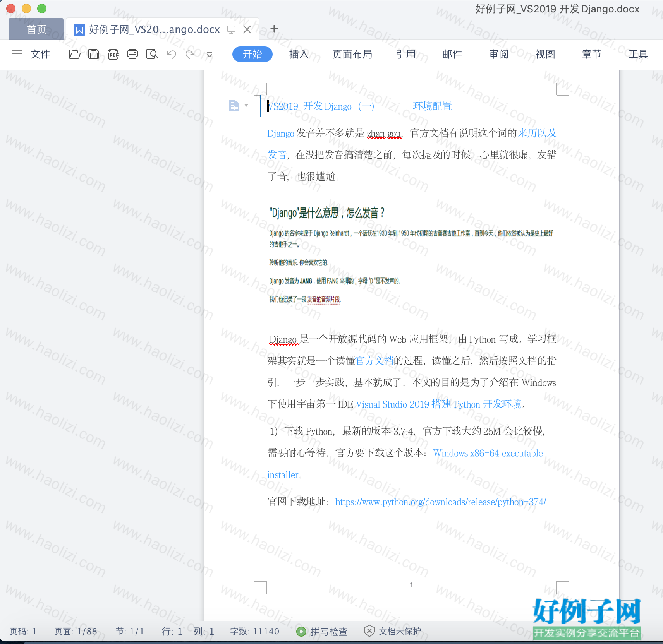Open the 文件 menu
Screen dimensions: 663x644
pyautogui.click(x=40, y=54)
